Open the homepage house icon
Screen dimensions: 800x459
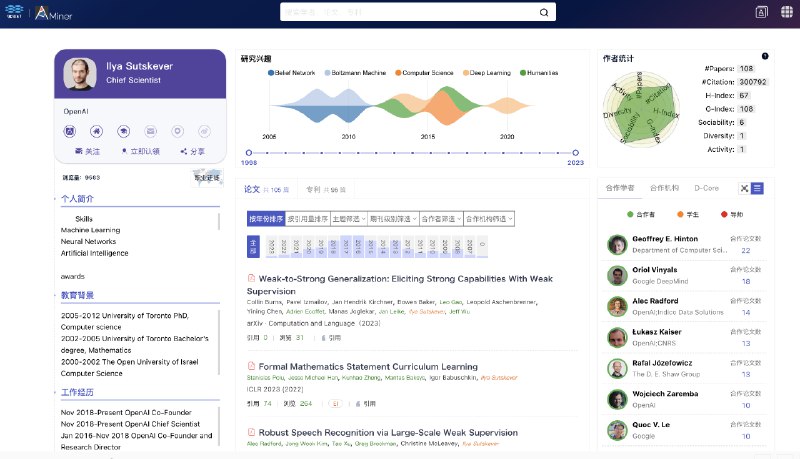coord(96,132)
